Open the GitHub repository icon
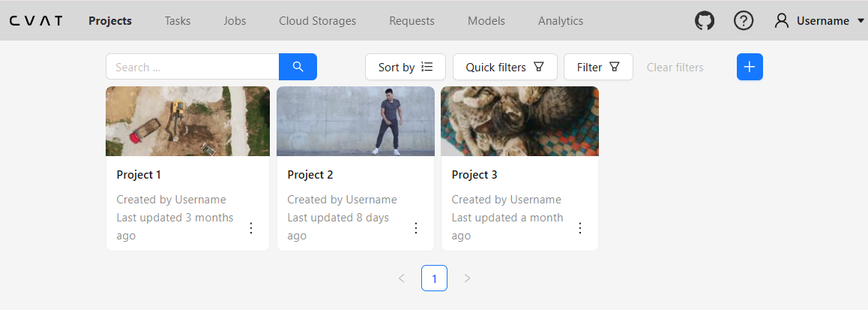Screen dimensions: 868x310 coord(705,21)
